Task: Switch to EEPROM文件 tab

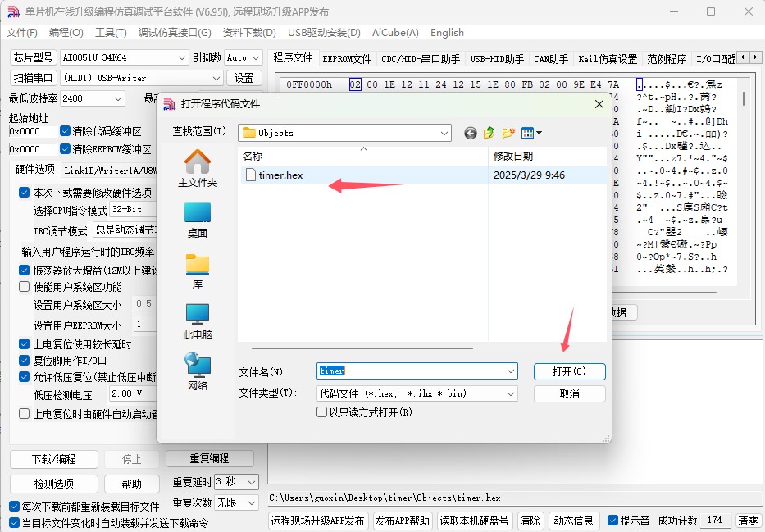Action: (348, 59)
